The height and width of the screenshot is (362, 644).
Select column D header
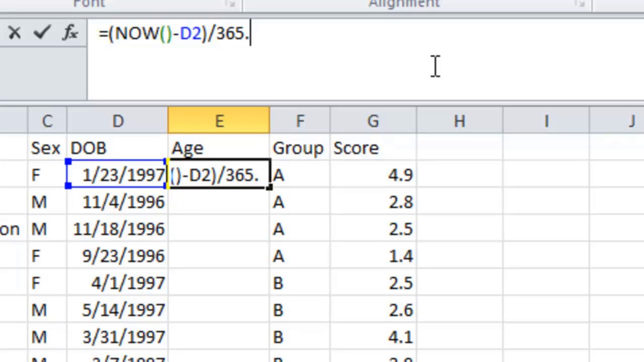(117, 121)
